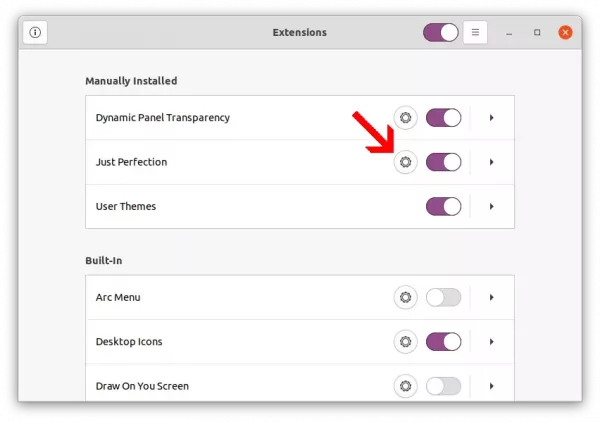Viewport: 600px width, 422px height.
Task: Expand Desktop Icons details arrow
Action: (492, 342)
